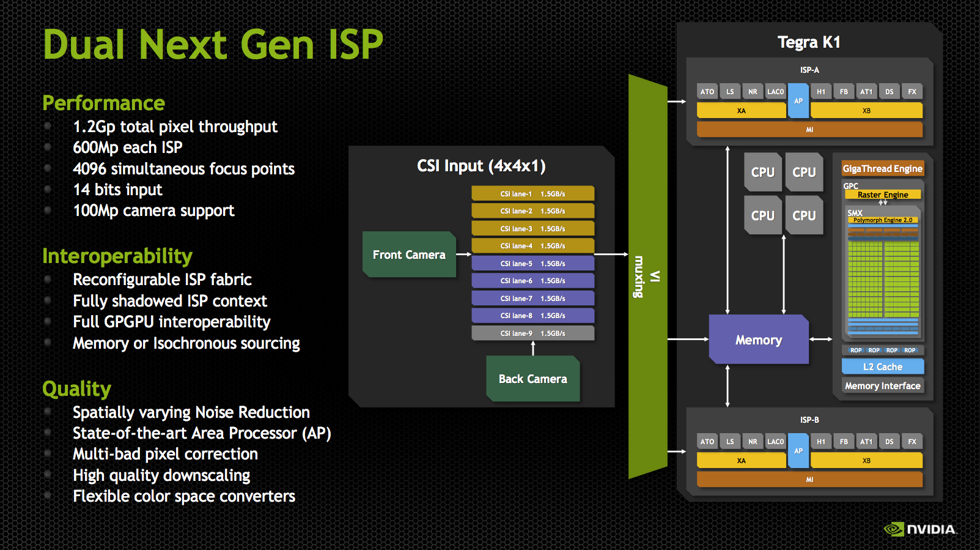Click the LACO block in ISP-A

[x=775, y=92]
